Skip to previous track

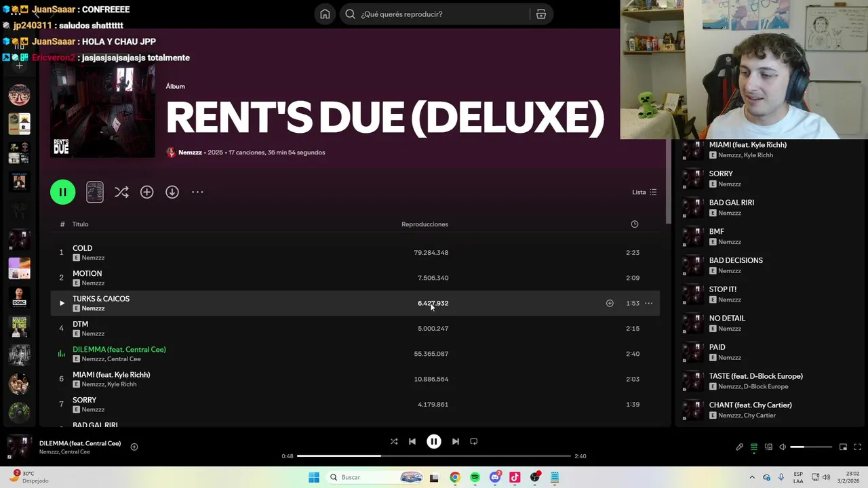tap(412, 441)
